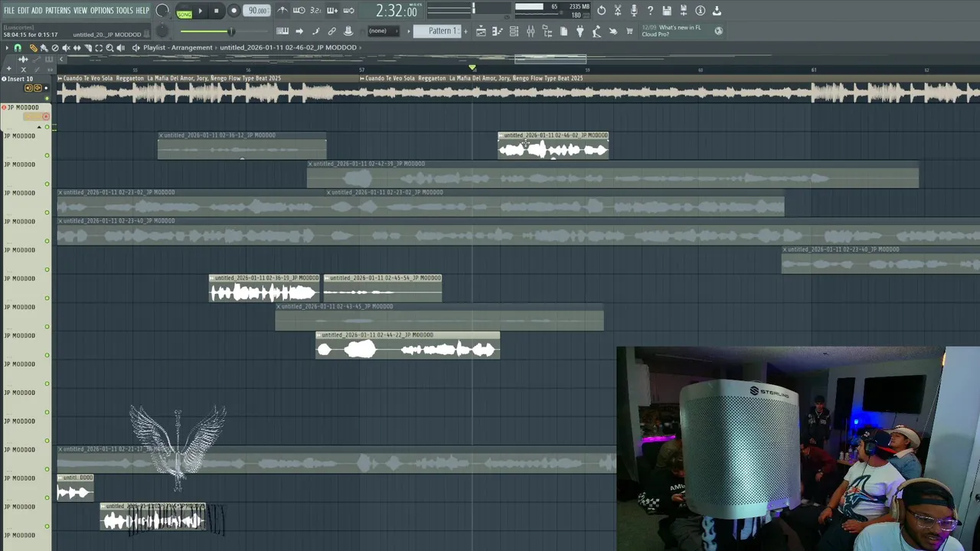
Task: Click the 2:32:00 time display
Action: point(397,11)
